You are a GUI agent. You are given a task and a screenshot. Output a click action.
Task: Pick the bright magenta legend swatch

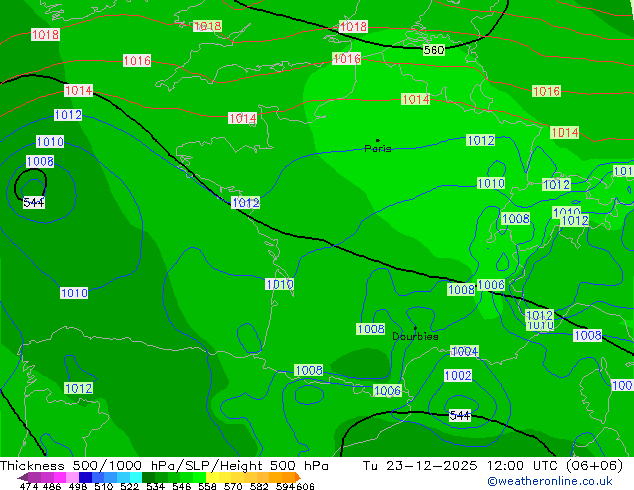(x=60, y=477)
